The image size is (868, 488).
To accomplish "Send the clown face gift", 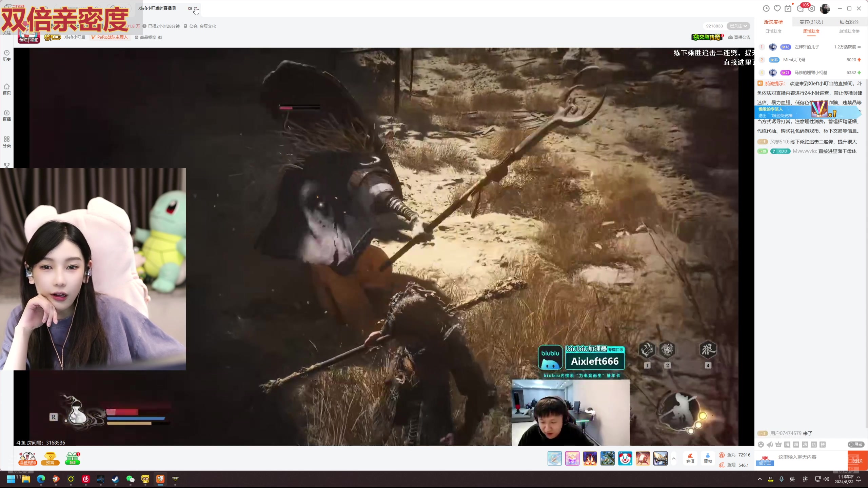I will 625,459.
